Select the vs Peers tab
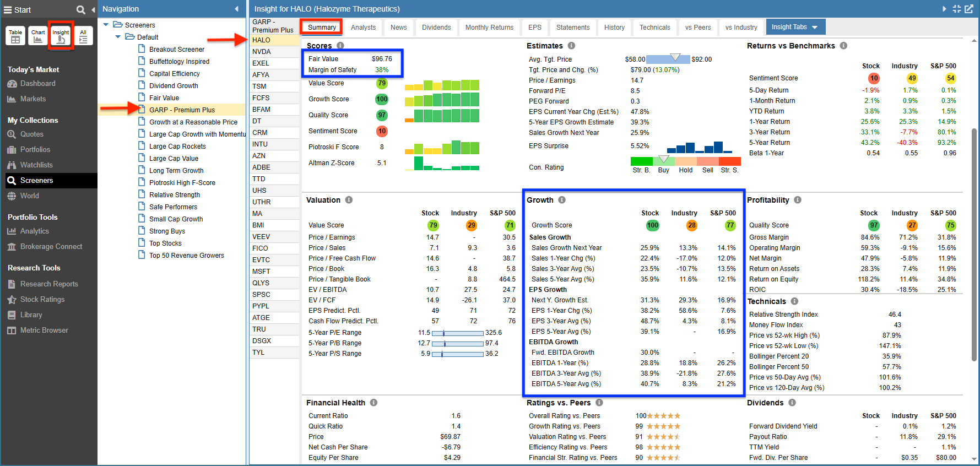Image resolution: width=980 pixels, height=466 pixels. [698, 27]
